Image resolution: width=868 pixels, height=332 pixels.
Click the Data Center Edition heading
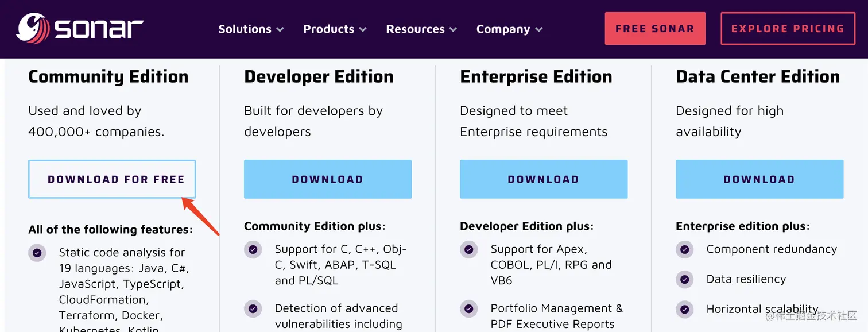click(758, 76)
